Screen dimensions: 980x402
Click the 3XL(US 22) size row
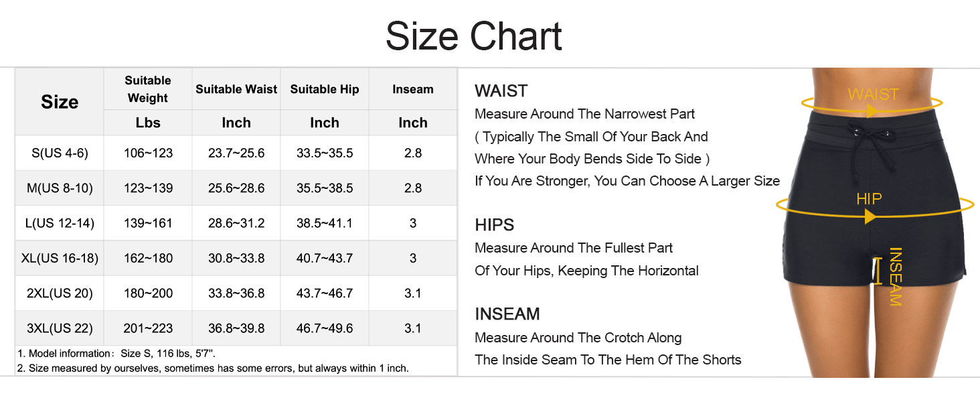click(x=60, y=328)
